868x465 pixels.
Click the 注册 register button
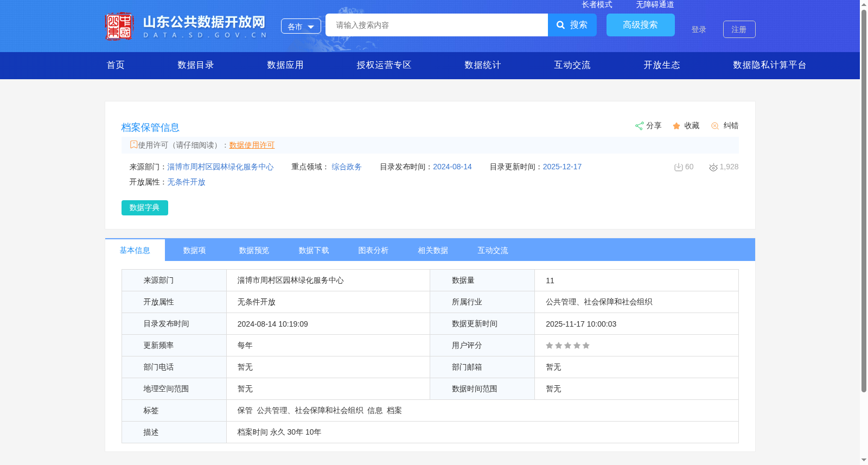coord(739,29)
